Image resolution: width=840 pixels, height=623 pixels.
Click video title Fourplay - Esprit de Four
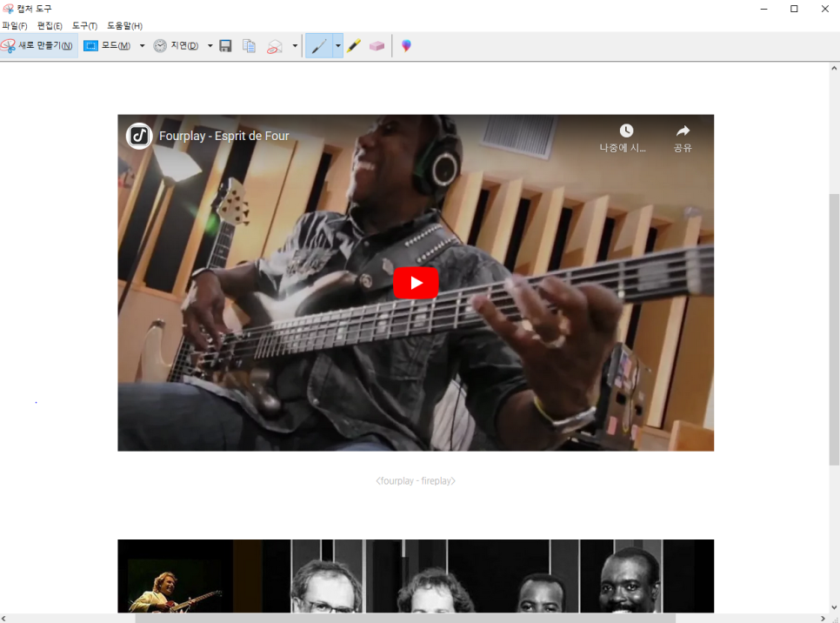click(224, 137)
